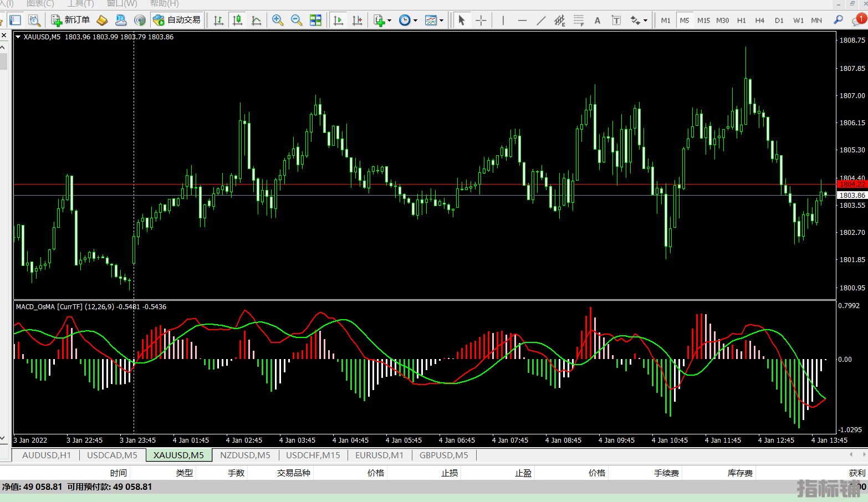Click the 1803.86 current price label
Image resolution: width=868 pixels, height=502 pixels.
(852, 195)
